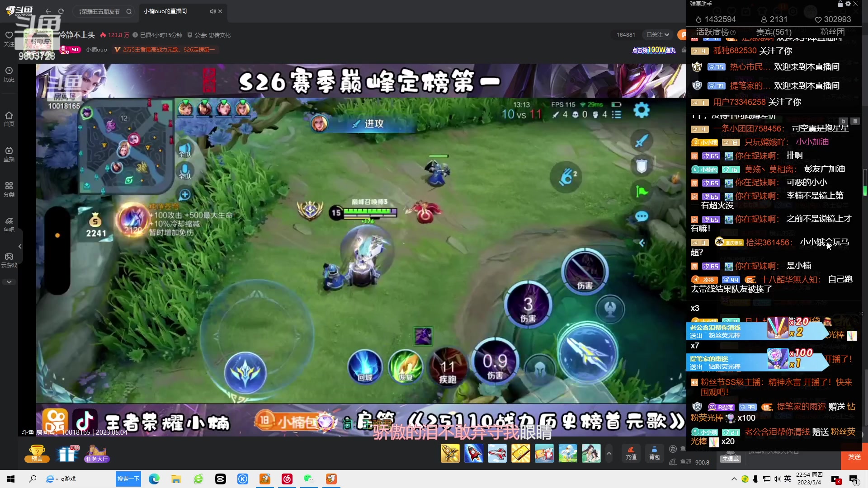Show hidden system tray icons
This screenshot has height=488, width=868.
734,479
